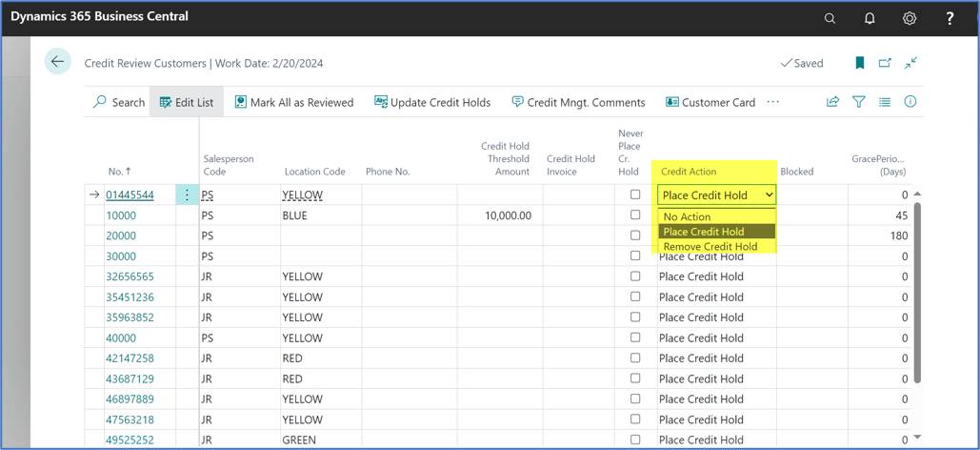Check Never Place Cr. Hold for 46897889
The width and height of the screenshot is (980, 450).
pos(635,399)
